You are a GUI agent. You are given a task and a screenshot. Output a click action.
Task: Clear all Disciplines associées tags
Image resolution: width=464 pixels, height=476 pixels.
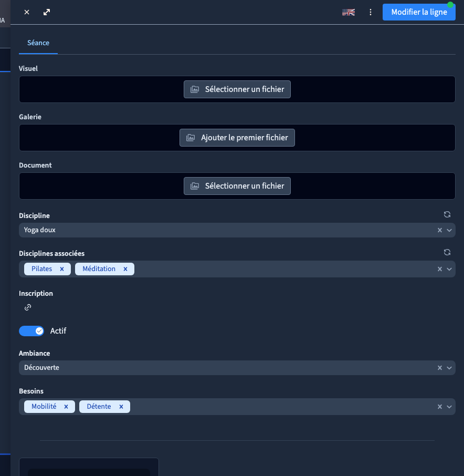[x=440, y=269]
